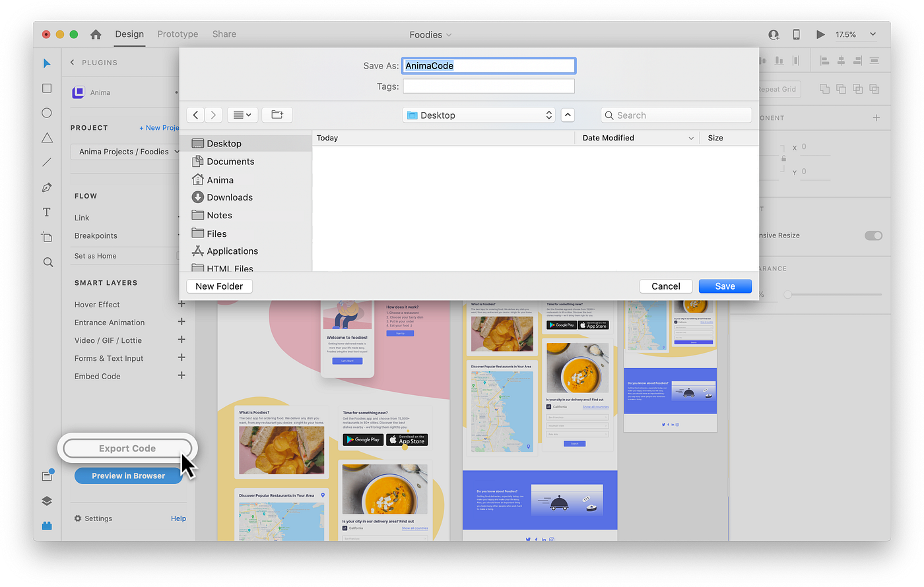Select the Polygon triangle tool
Image resolution: width=924 pixels, height=587 pixels.
(47, 138)
